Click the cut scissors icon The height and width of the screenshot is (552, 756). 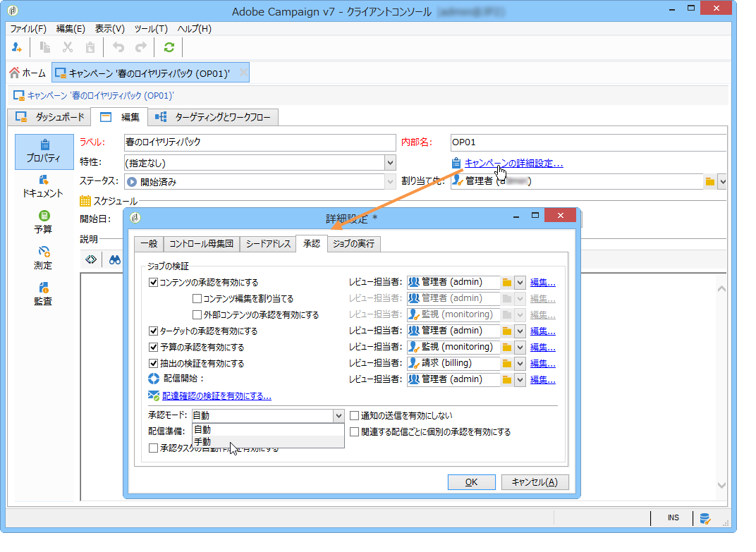(x=68, y=47)
